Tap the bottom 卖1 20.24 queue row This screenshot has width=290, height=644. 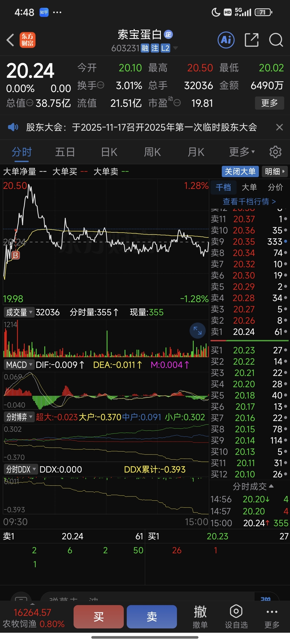click(73, 536)
